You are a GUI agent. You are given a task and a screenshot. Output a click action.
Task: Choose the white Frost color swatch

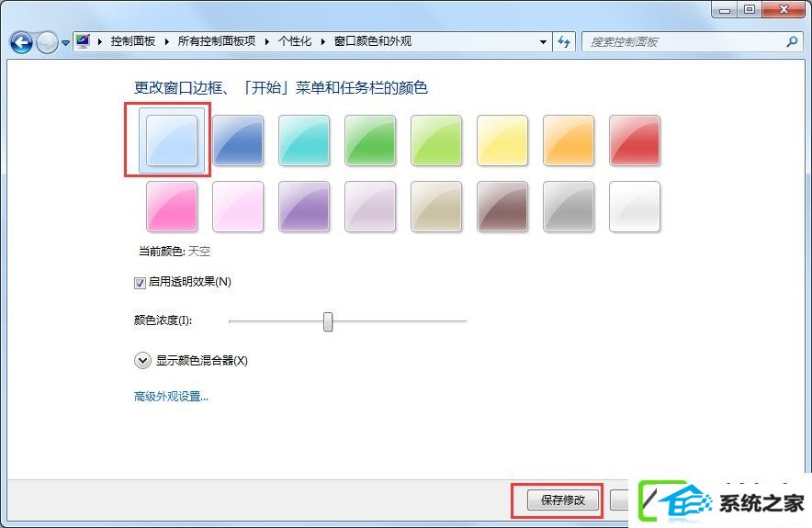pos(635,206)
